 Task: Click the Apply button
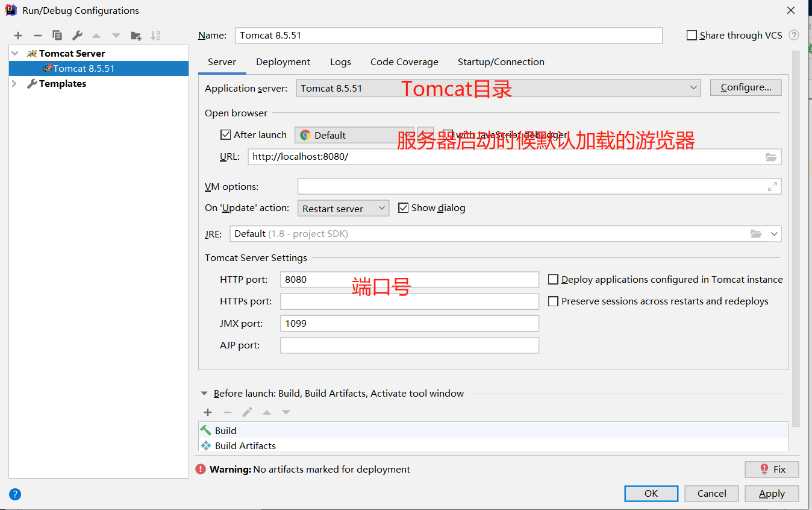click(x=772, y=493)
